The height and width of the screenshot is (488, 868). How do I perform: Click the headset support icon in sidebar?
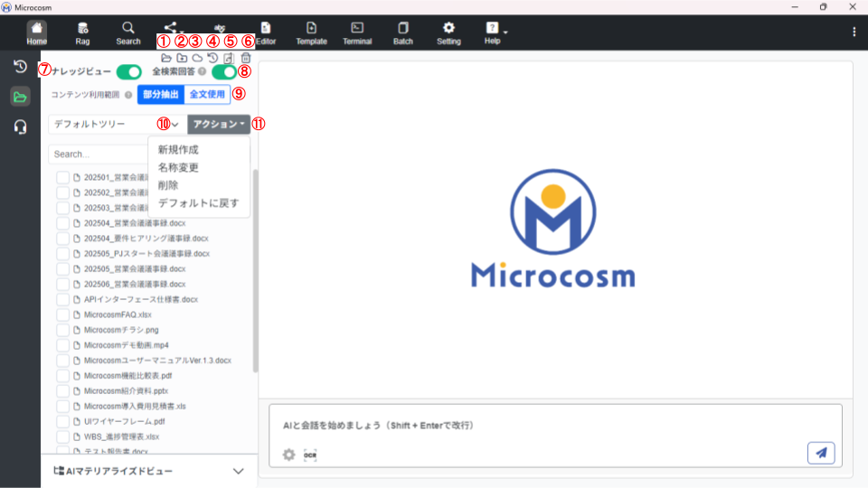click(20, 127)
